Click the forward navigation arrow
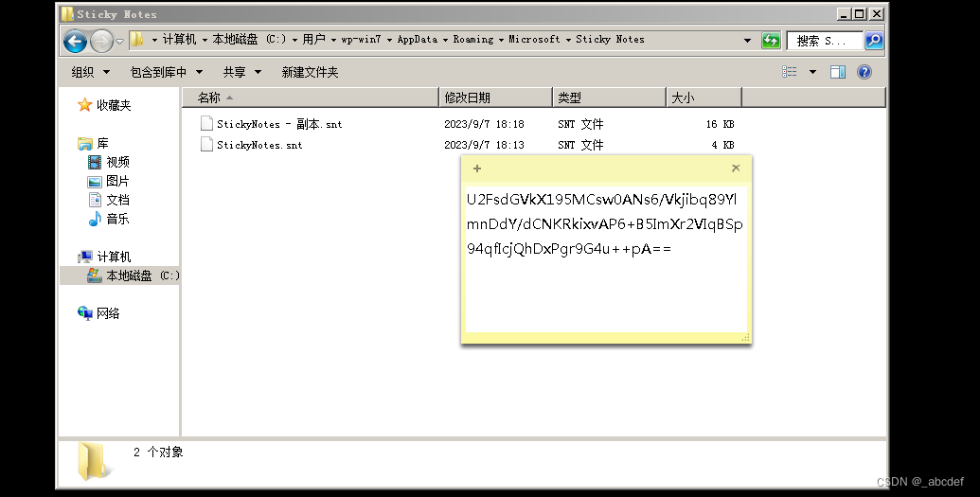The image size is (980, 497). (x=101, y=42)
